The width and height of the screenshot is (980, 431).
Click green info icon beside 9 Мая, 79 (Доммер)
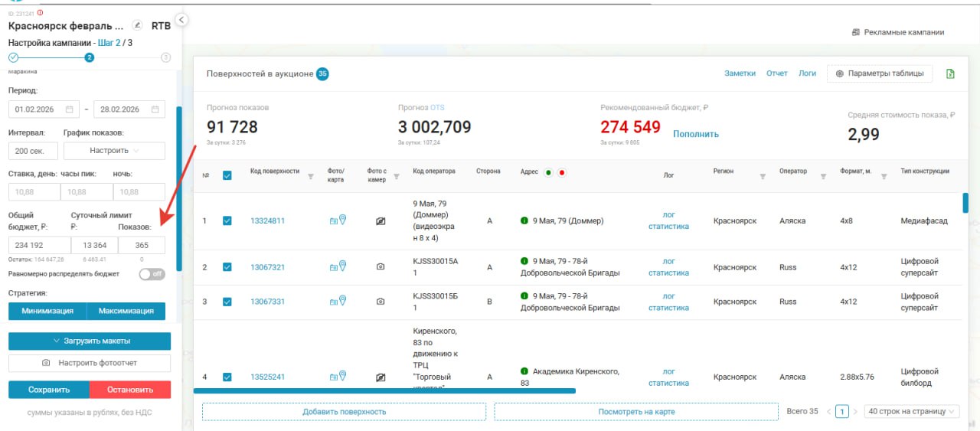point(524,220)
